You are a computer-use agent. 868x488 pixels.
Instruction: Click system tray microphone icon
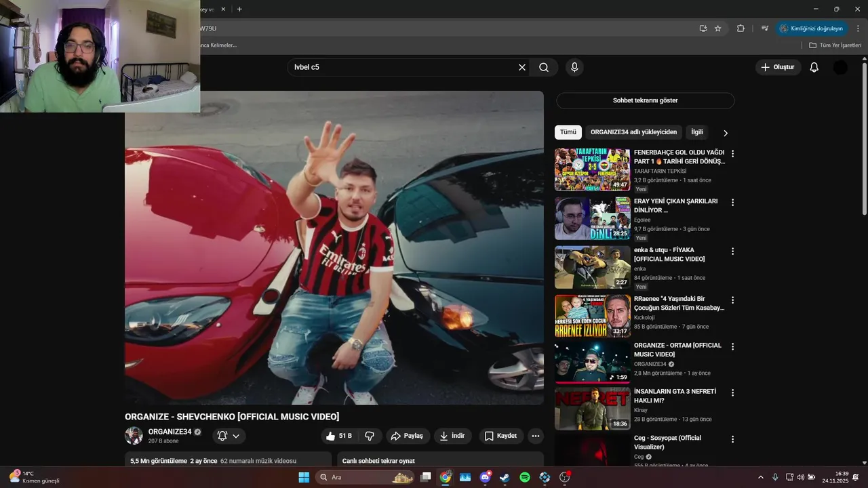[775, 477]
